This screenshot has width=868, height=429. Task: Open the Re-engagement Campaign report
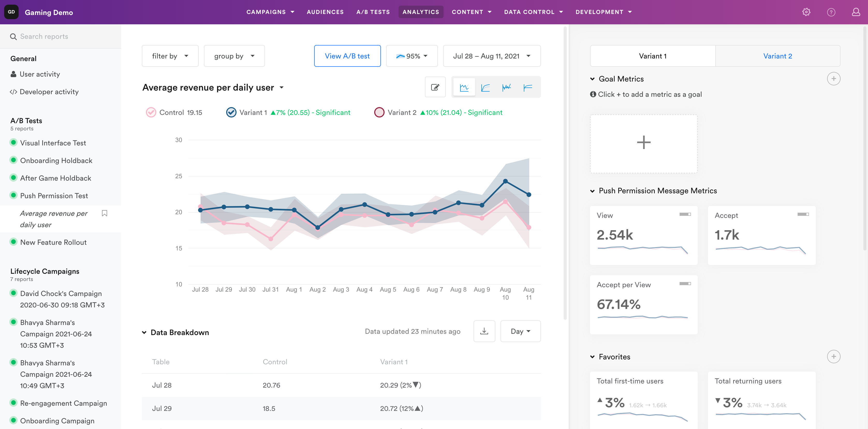[63, 403]
